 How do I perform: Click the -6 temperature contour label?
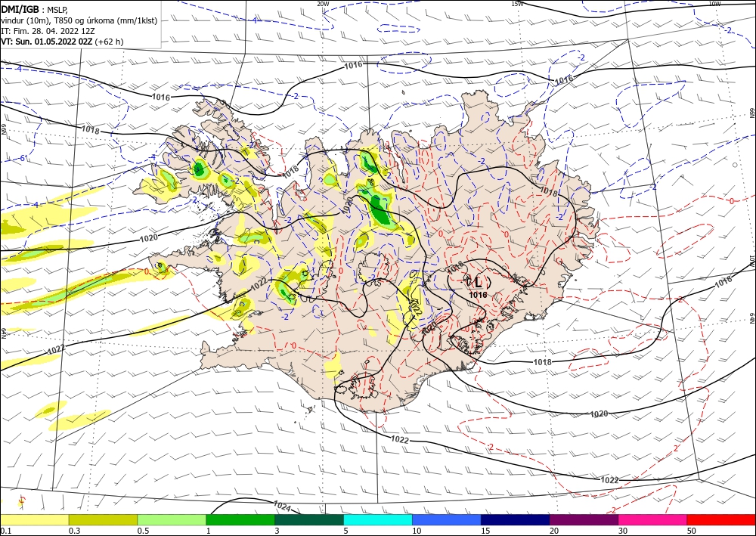(22, 159)
